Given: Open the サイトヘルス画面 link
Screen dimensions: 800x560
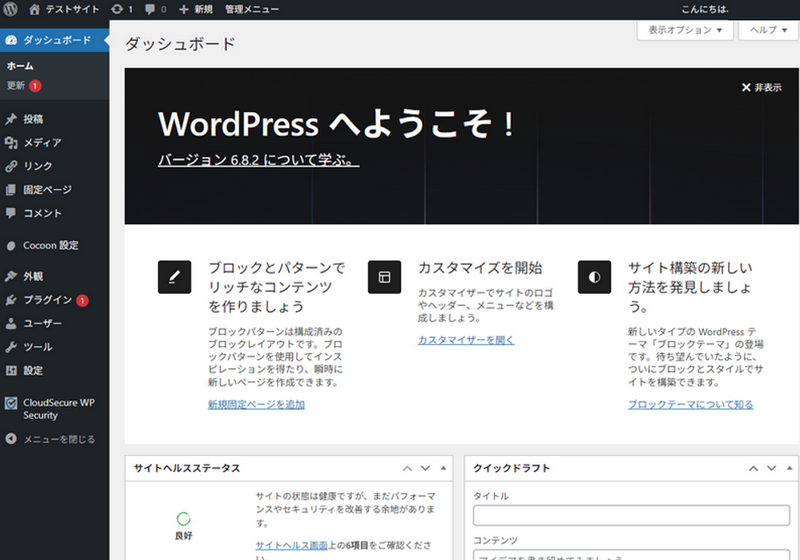Looking at the screenshot, I should coord(291,545).
